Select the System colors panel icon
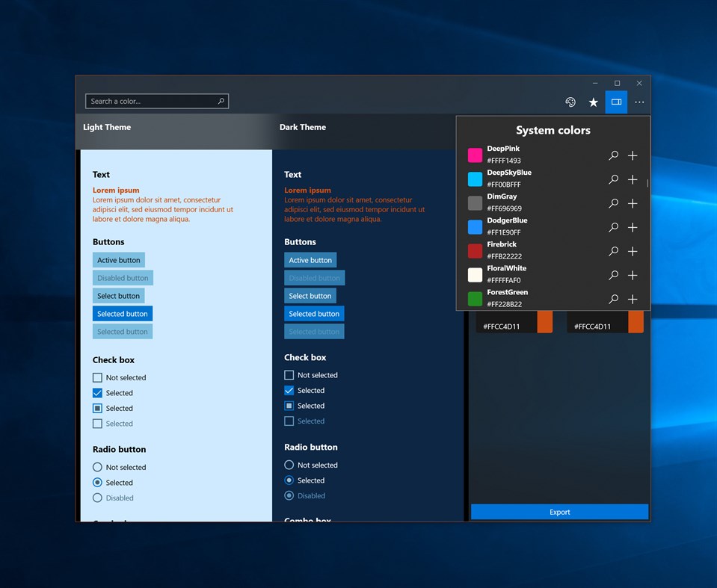The width and height of the screenshot is (717, 588). pyautogui.click(x=615, y=102)
